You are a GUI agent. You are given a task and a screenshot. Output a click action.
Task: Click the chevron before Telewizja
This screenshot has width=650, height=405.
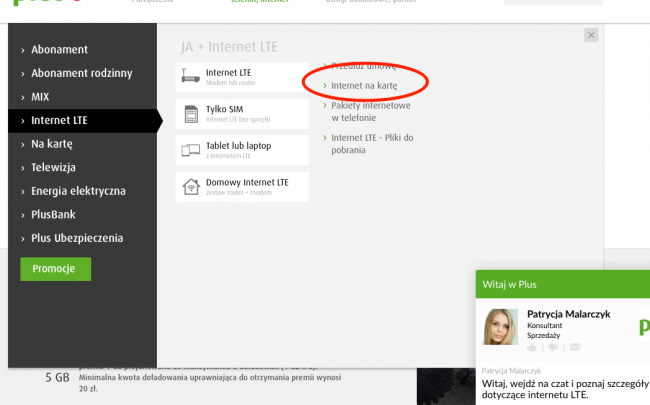pos(23,168)
